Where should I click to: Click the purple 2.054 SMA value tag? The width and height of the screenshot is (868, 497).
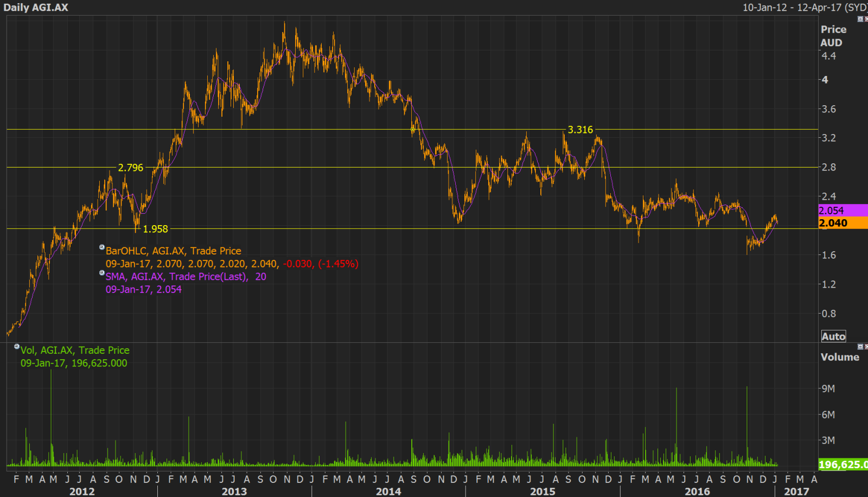coord(843,211)
